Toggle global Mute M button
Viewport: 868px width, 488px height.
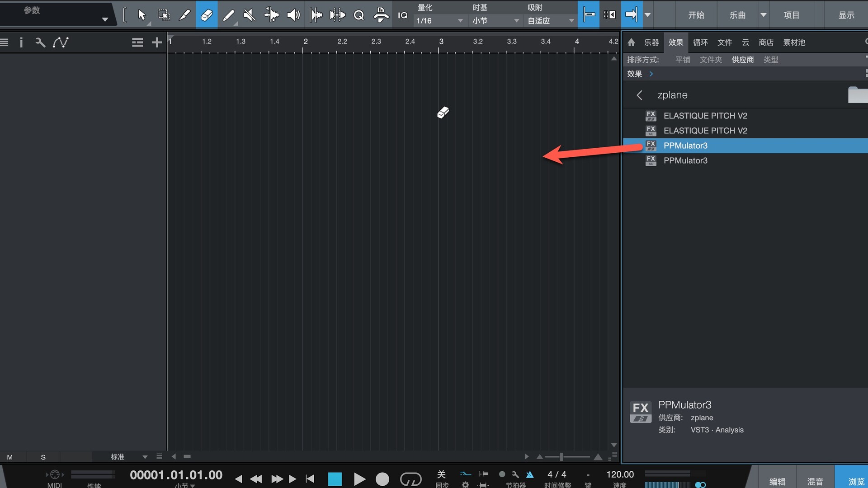[x=10, y=457]
